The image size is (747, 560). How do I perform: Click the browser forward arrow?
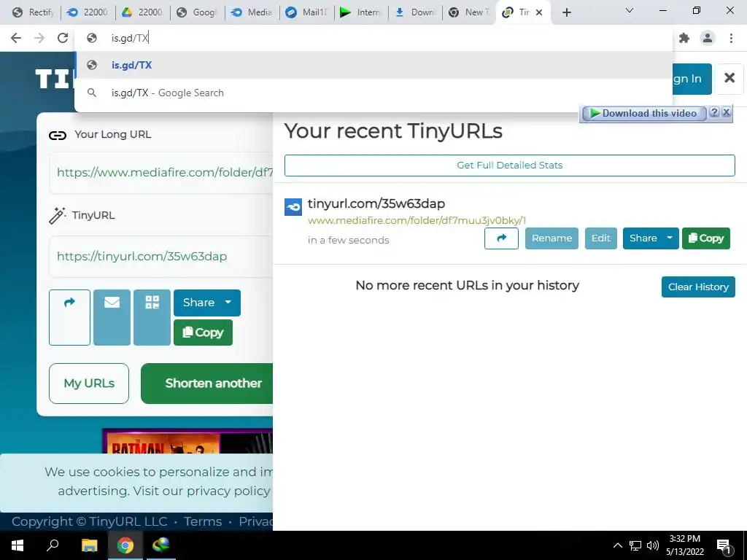39,38
